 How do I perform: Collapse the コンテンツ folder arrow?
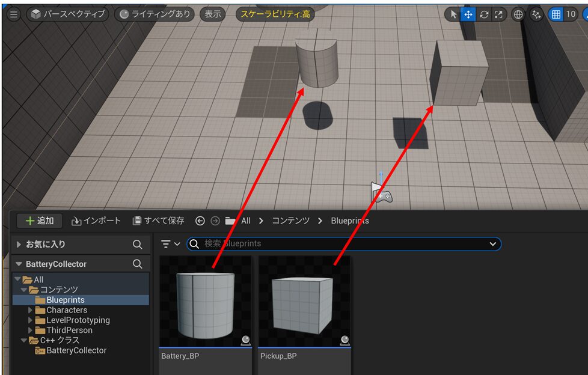point(23,290)
